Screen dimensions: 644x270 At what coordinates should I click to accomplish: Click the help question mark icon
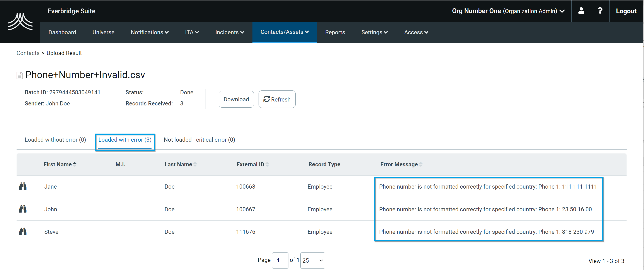coord(600,11)
